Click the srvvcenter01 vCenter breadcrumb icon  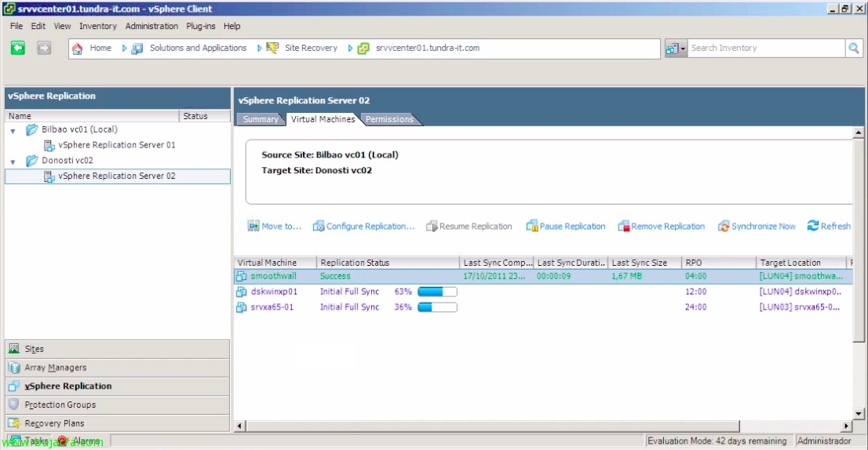click(363, 49)
